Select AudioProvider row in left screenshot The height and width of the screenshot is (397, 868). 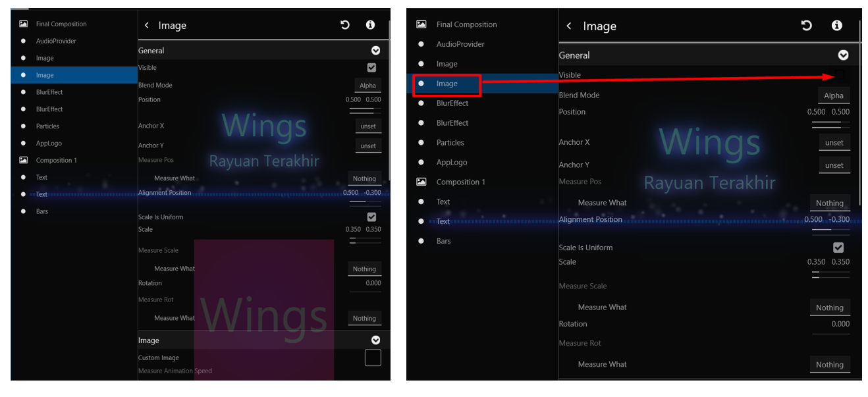(x=74, y=41)
